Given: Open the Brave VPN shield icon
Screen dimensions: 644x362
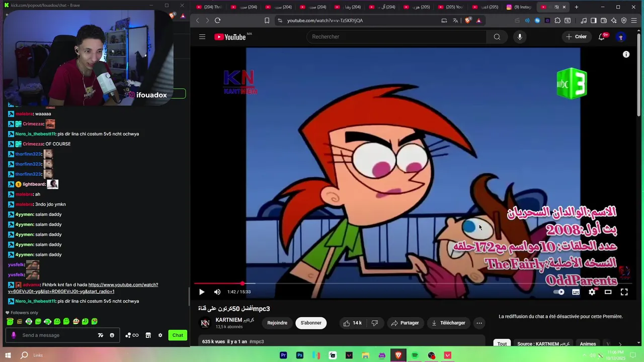Looking at the screenshot, I should (x=624, y=21).
